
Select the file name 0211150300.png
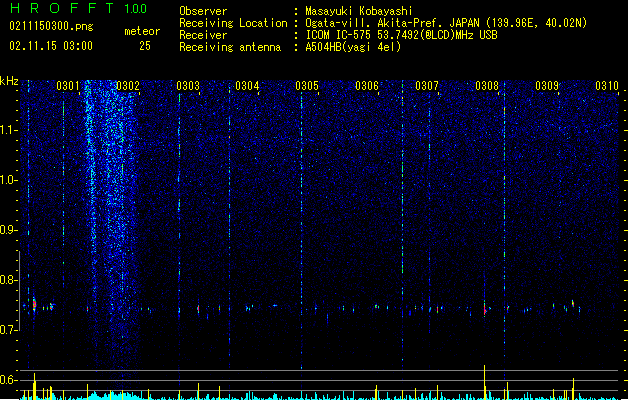tap(51, 26)
